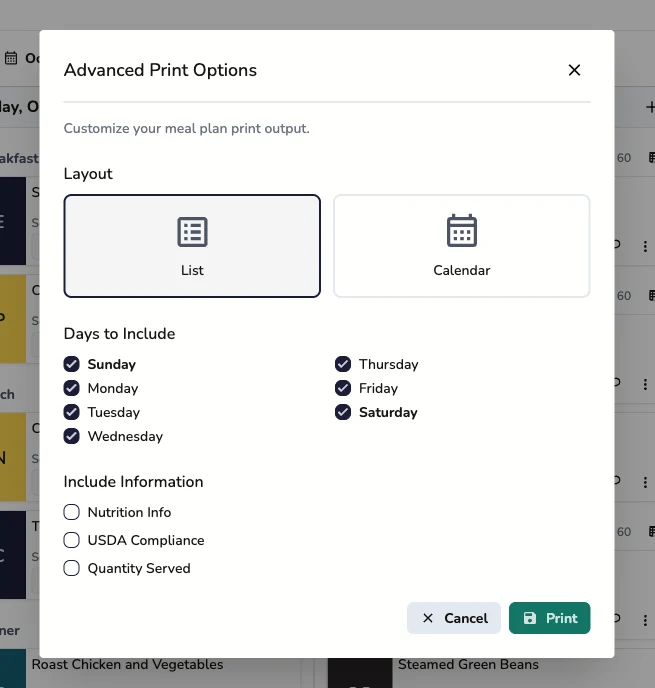Viewport: 655px width, 688px height.
Task: Uncheck the Saturday checkbox
Action: click(343, 412)
